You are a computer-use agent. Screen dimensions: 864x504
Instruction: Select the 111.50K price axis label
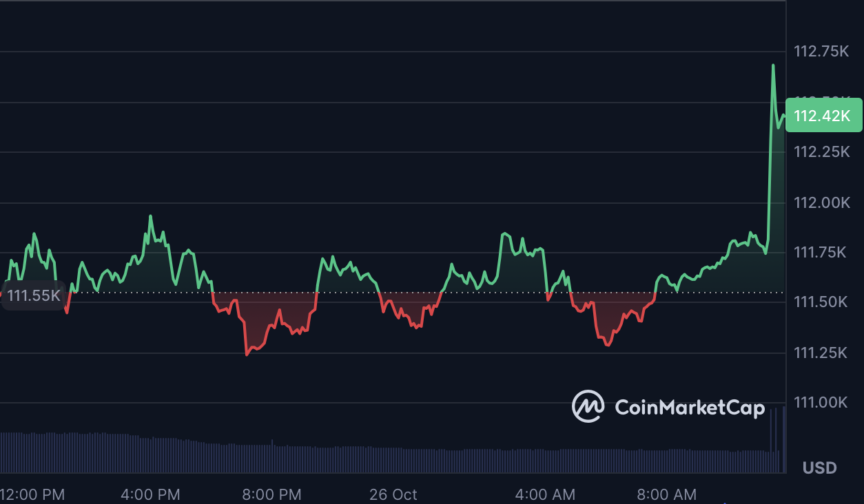click(821, 302)
